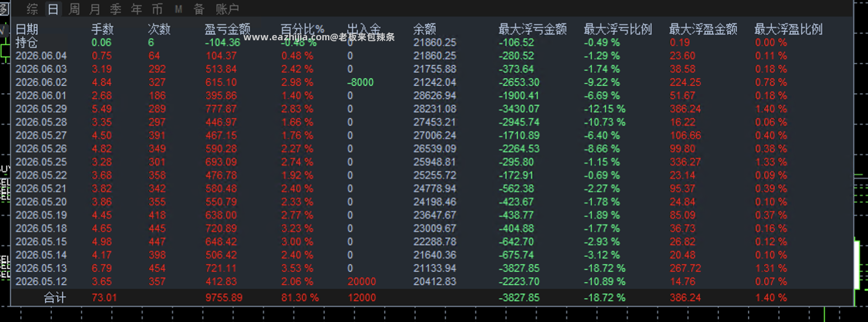Open the 备 tab
This screenshot has width=868, height=322.
tap(199, 9)
